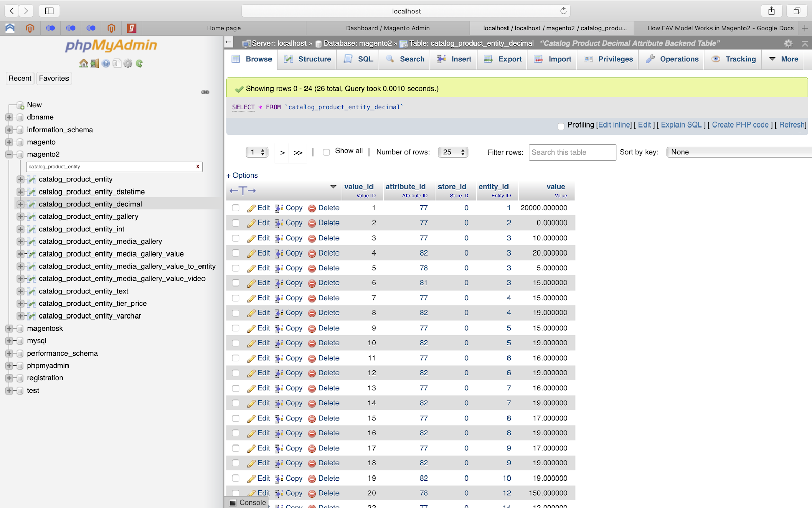This screenshot has height=508, width=812.
Task: Click the full texts toggle arrows icon
Action: click(x=243, y=191)
